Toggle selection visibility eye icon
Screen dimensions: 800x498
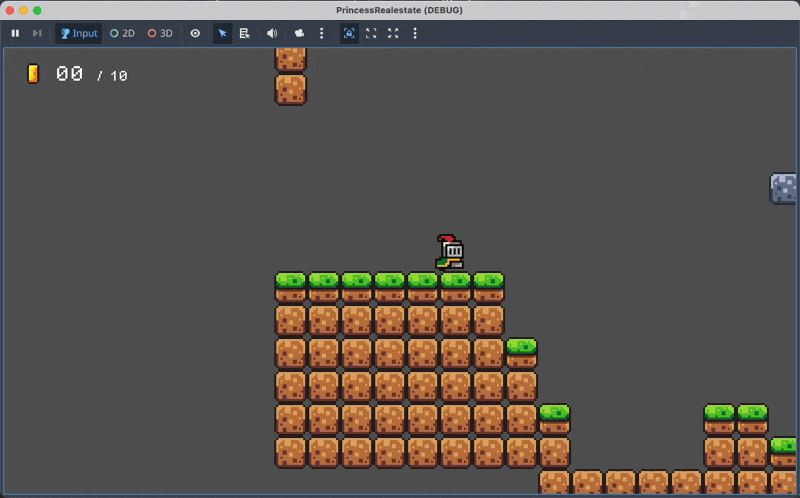(x=195, y=33)
